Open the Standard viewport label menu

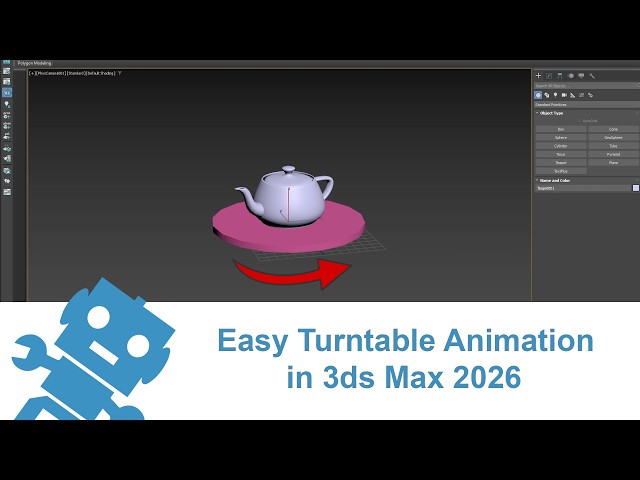point(77,73)
